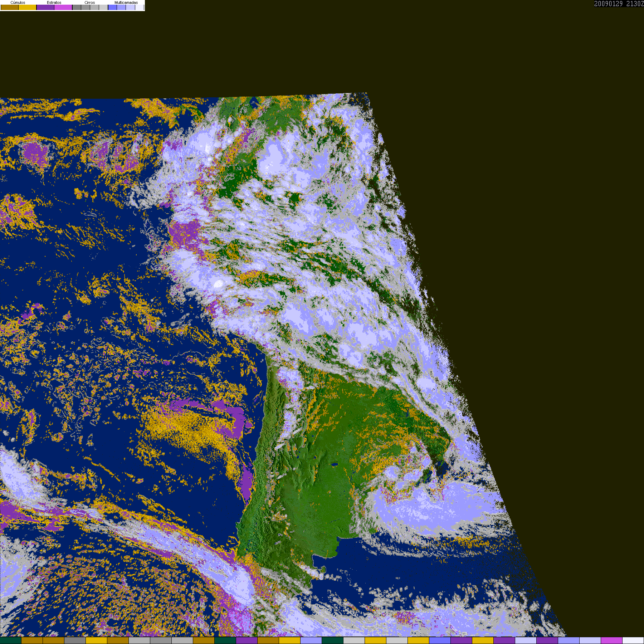
Task: Click the dark brown Cúmulos legend swatch
Action: (x=10, y=7)
